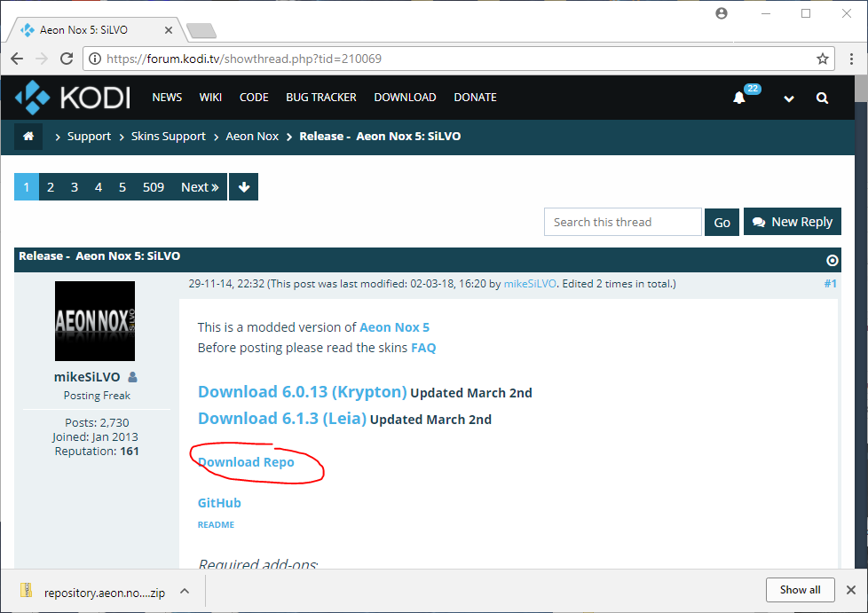Click the search magnifier icon in header

tap(823, 98)
